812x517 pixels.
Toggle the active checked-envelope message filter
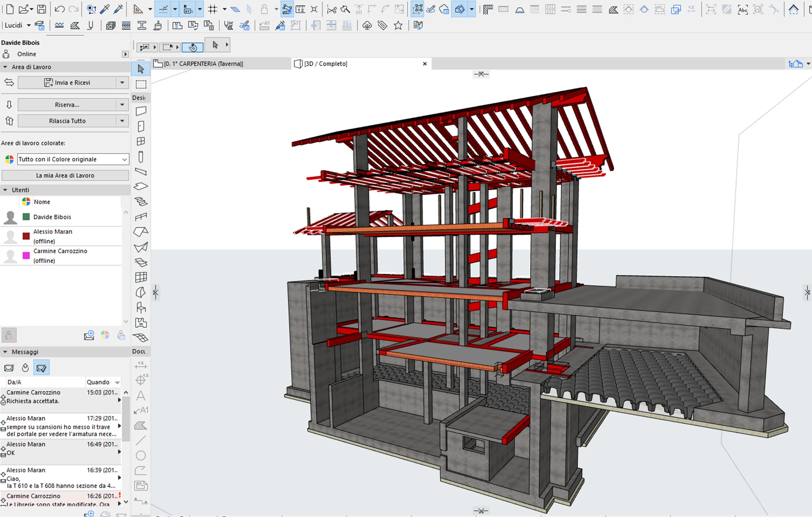pyautogui.click(x=41, y=368)
